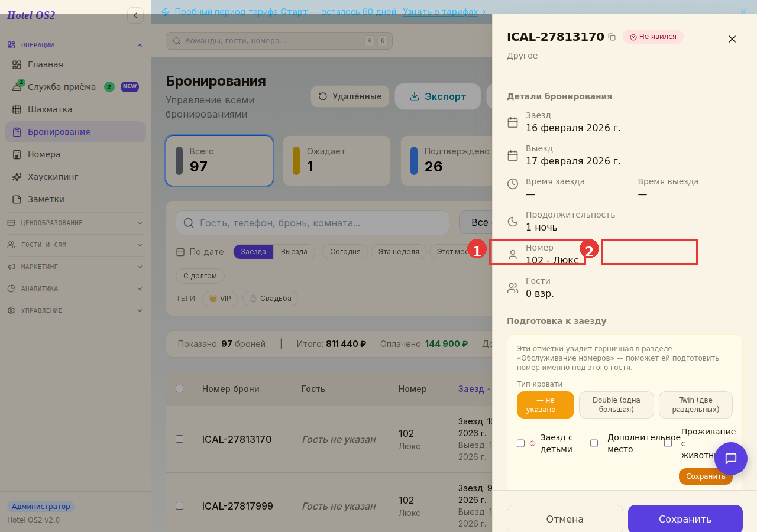Select Double bed type

point(616,405)
